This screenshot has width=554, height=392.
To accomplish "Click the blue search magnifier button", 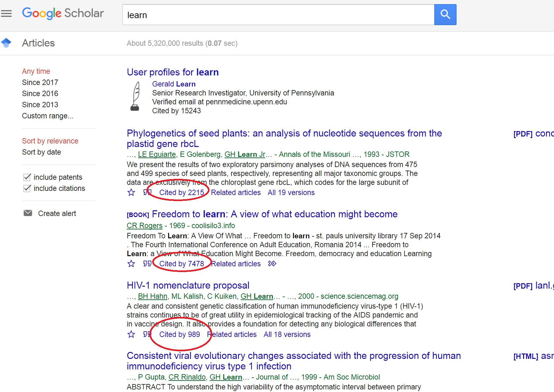I will point(445,15).
